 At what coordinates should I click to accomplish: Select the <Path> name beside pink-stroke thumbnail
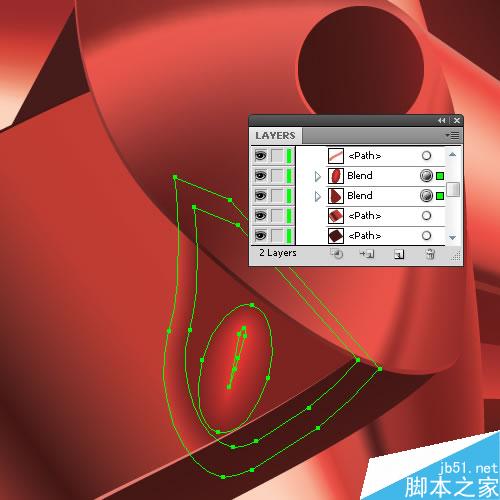pyautogui.click(x=364, y=156)
